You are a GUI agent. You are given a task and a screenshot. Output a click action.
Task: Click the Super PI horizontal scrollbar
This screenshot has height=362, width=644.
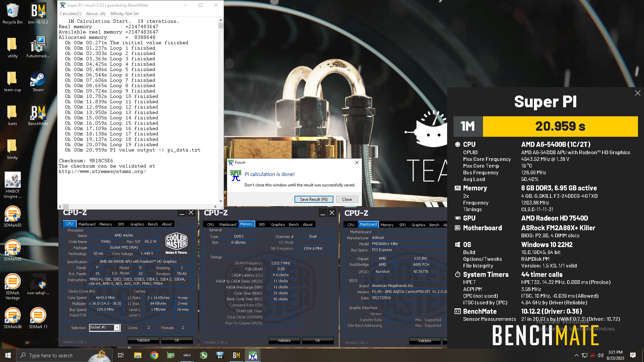139,206
